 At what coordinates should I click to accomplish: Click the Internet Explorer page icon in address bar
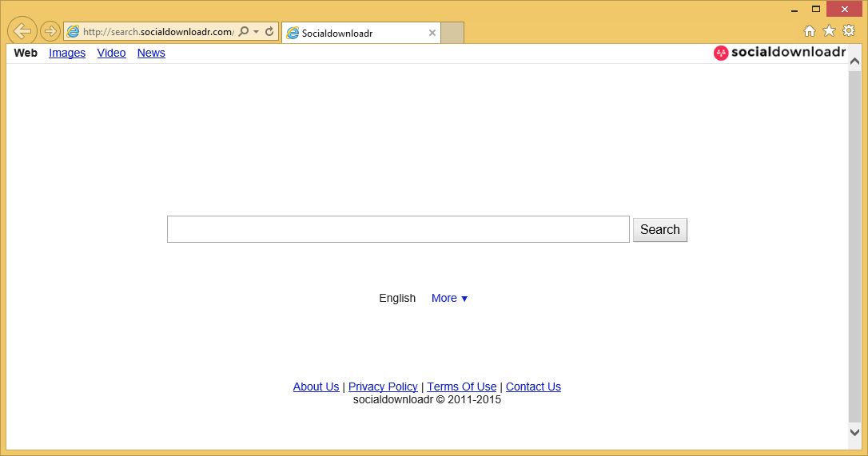(73, 31)
